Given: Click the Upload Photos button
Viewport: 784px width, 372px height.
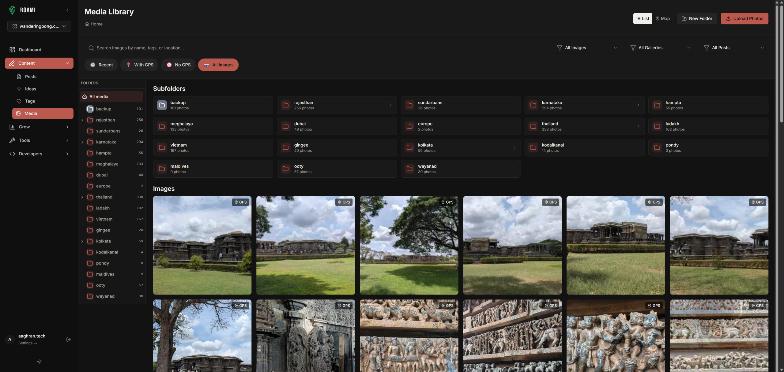Looking at the screenshot, I should point(744,18).
